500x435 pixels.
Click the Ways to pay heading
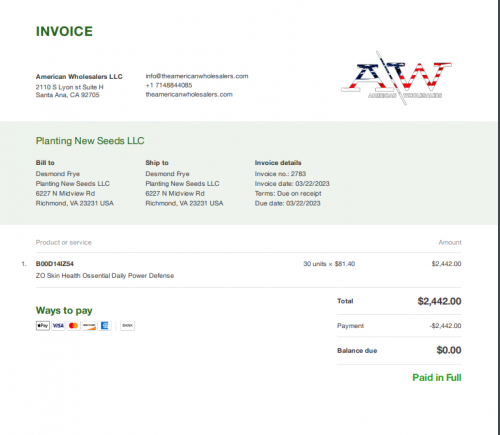click(64, 311)
